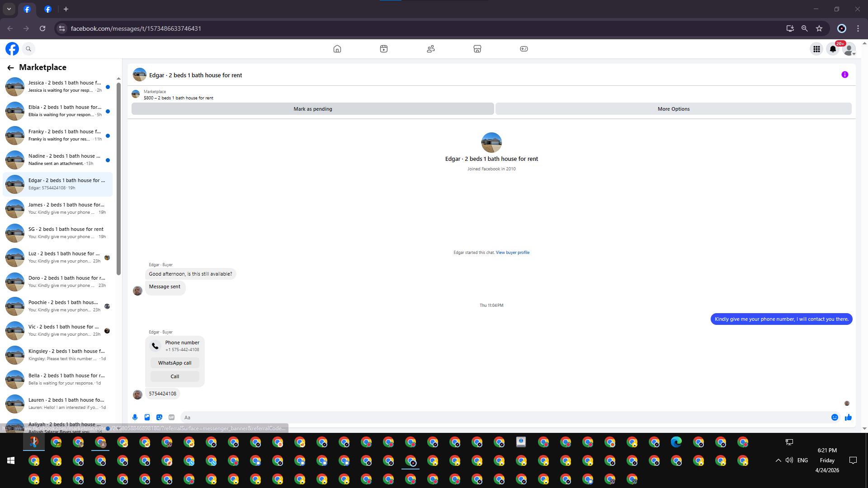The height and width of the screenshot is (488, 868).
Task: Open the Windows Start menu
Action: click(11, 460)
